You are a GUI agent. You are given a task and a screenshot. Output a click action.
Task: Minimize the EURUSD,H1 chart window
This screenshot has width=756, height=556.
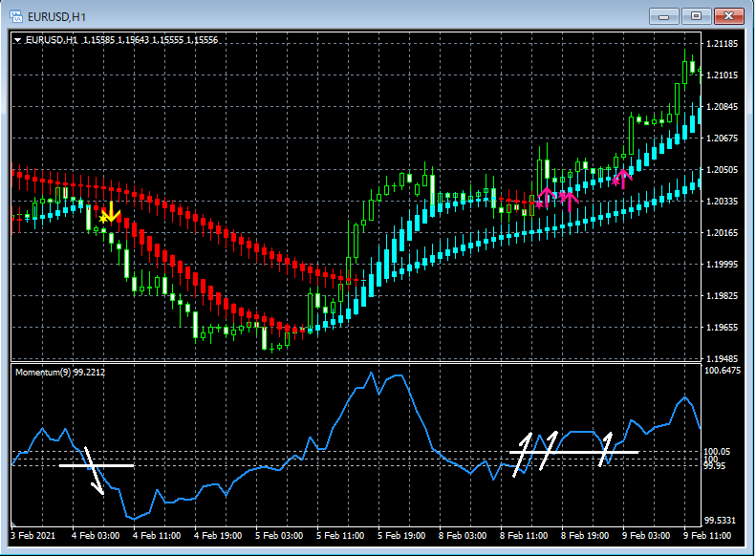pos(664,15)
